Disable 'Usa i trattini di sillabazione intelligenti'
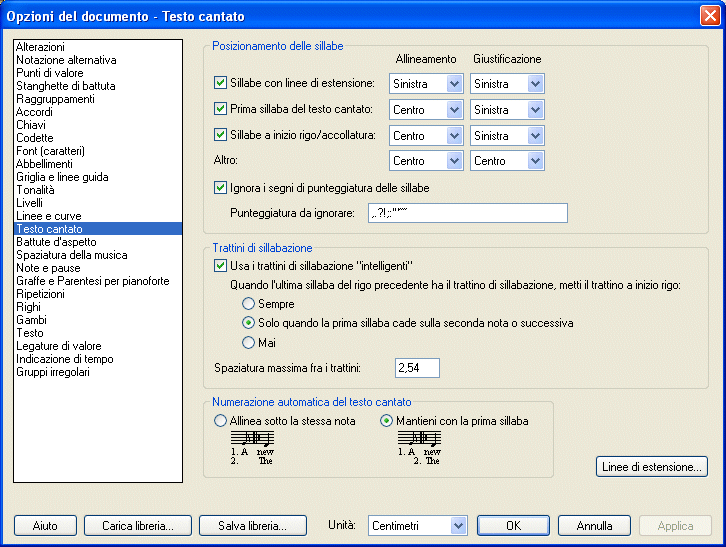This screenshot has width=726, height=547. [221, 266]
